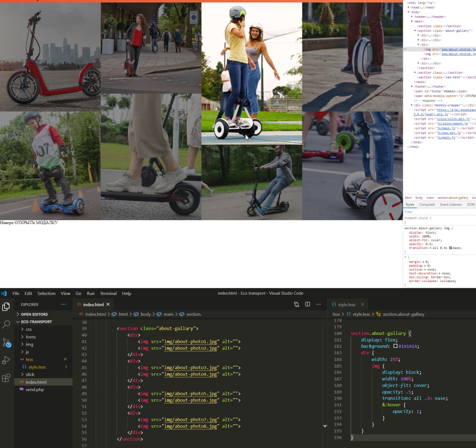
Task: Expand the slick folder
Action: pyautogui.click(x=22, y=374)
